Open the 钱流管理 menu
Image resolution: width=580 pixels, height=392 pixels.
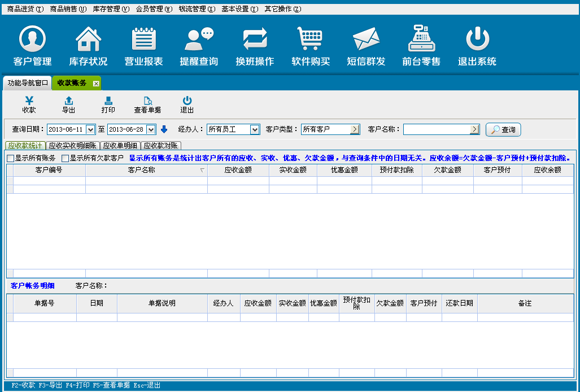[x=197, y=9]
